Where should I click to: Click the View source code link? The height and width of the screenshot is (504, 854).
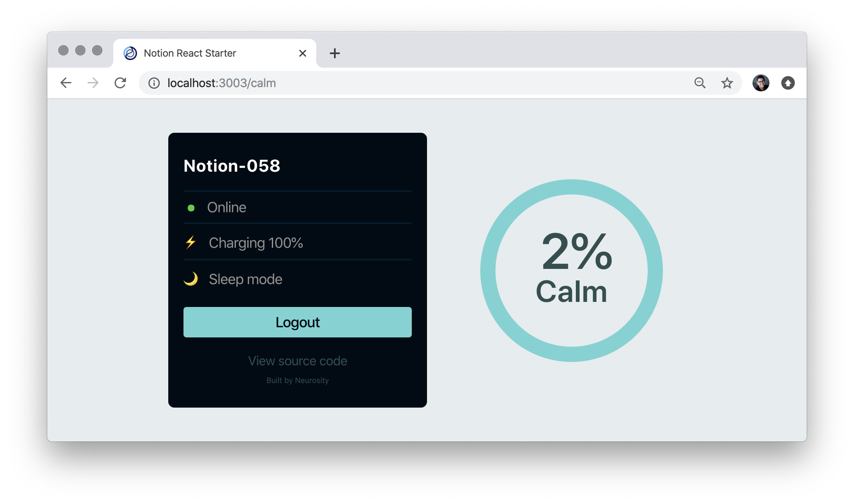(x=298, y=361)
